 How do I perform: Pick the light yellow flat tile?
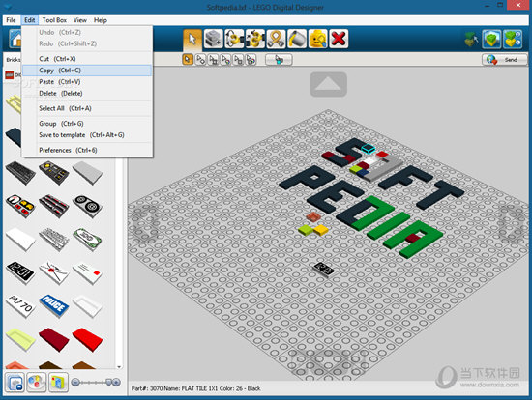coord(20,339)
